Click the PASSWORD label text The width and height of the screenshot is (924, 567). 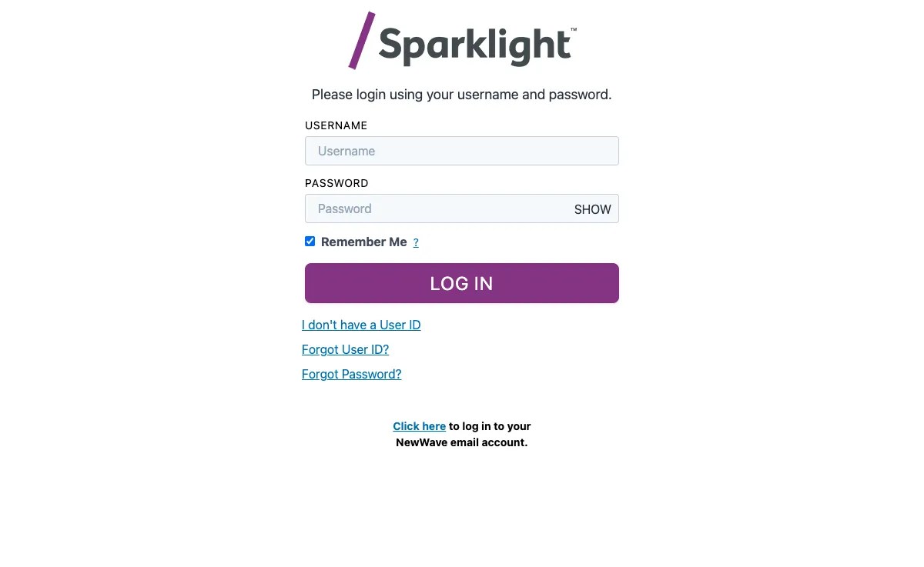click(x=336, y=183)
